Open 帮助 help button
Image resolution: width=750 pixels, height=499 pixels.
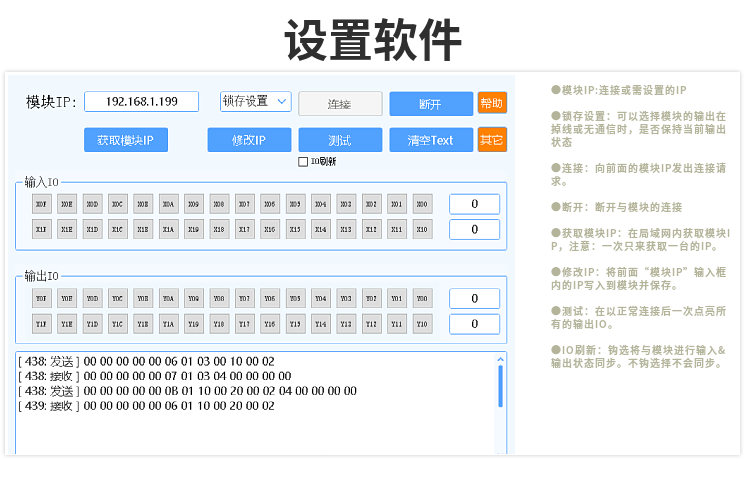pyautogui.click(x=492, y=102)
